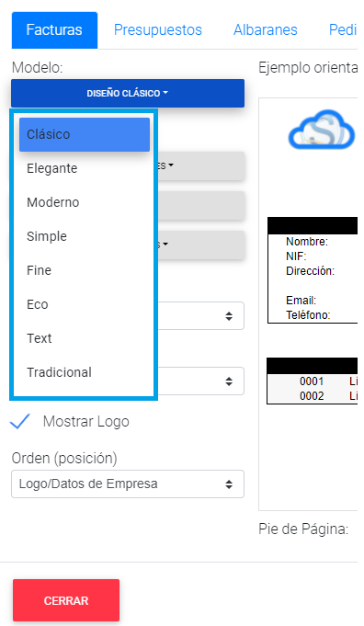Switch to the Albaranes tab
The image size is (364, 626).
266,30
